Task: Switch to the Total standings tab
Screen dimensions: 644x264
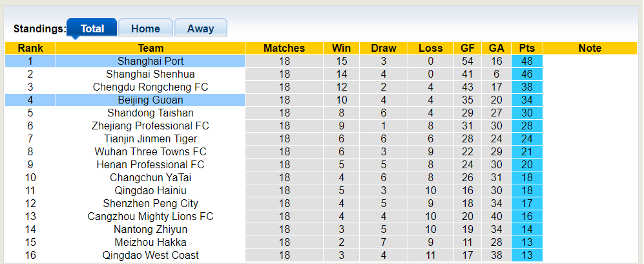Action: pyautogui.click(x=92, y=28)
